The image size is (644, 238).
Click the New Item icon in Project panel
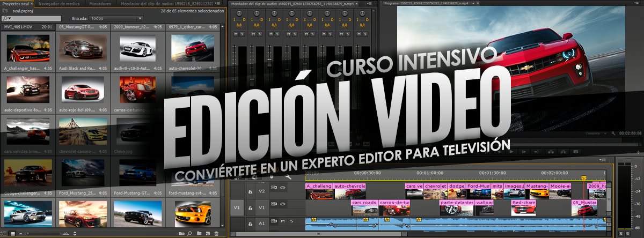click(x=208, y=233)
